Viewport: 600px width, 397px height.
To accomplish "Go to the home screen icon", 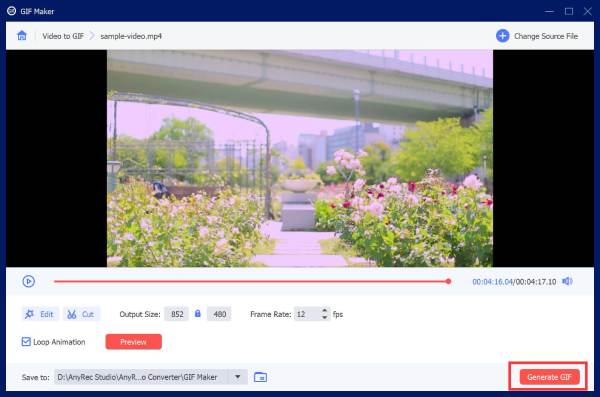I will pos(22,36).
